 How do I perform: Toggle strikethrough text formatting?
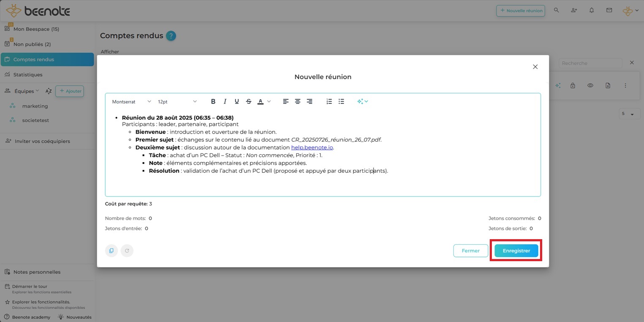pyautogui.click(x=248, y=101)
